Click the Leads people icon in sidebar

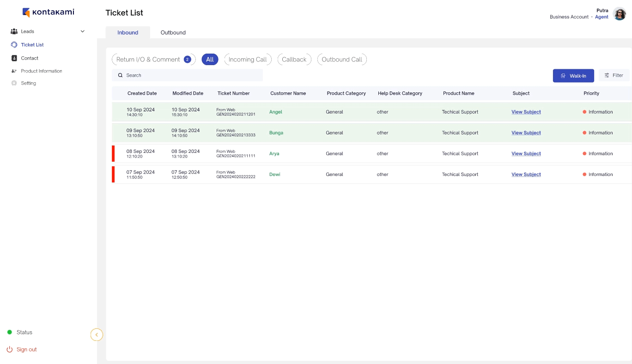pos(14,31)
